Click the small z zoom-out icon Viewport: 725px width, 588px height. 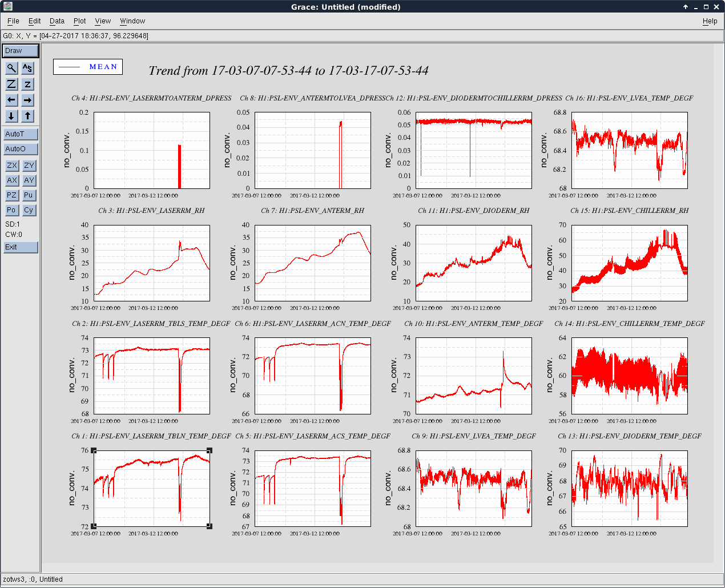(27, 84)
